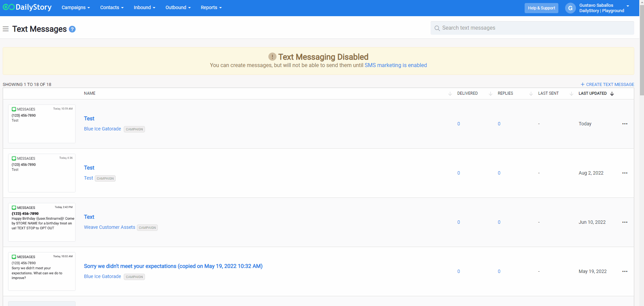Click the sort arrow left of Replies
The image size is (644, 306).
pyautogui.click(x=491, y=94)
